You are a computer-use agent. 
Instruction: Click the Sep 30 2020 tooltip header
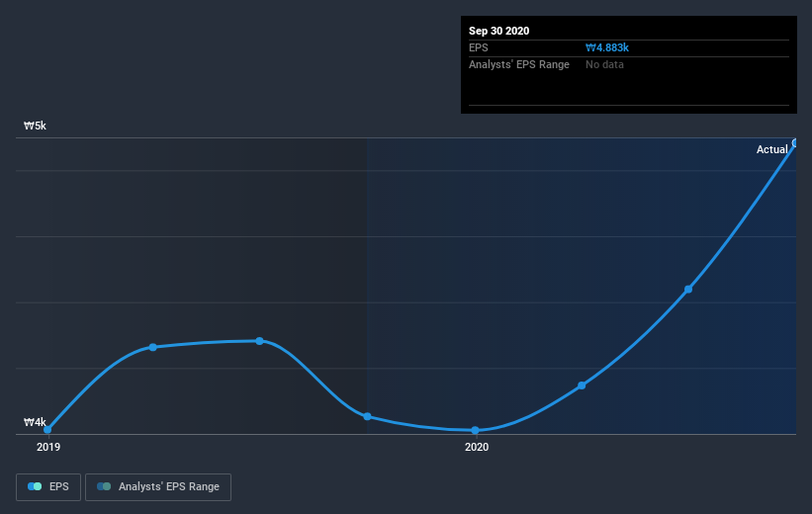[498, 31]
